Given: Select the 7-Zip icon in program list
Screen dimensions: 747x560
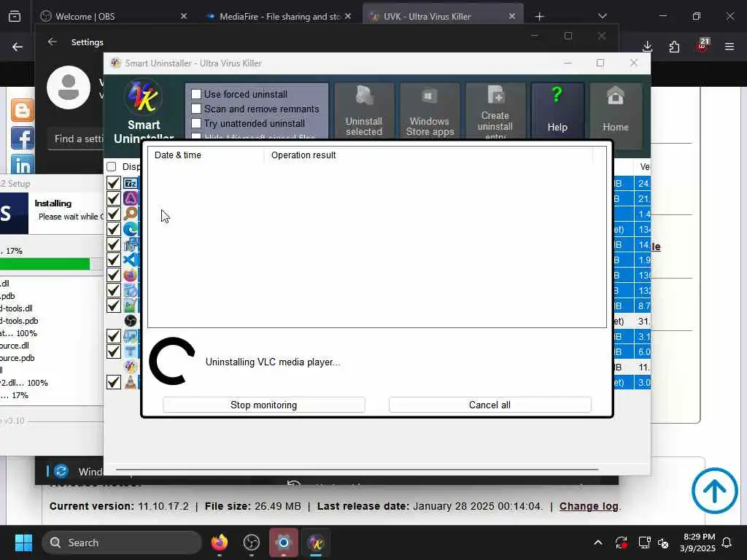Looking at the screenshot, I should 131,183.
